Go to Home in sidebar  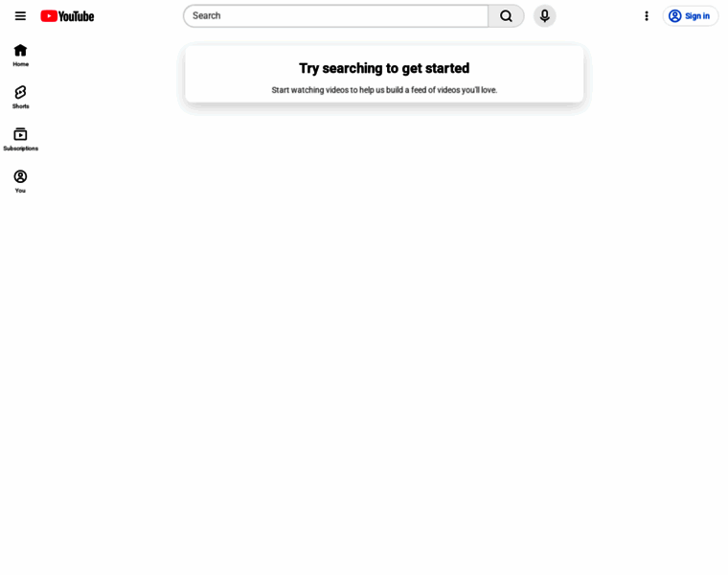tap(20, 56)
